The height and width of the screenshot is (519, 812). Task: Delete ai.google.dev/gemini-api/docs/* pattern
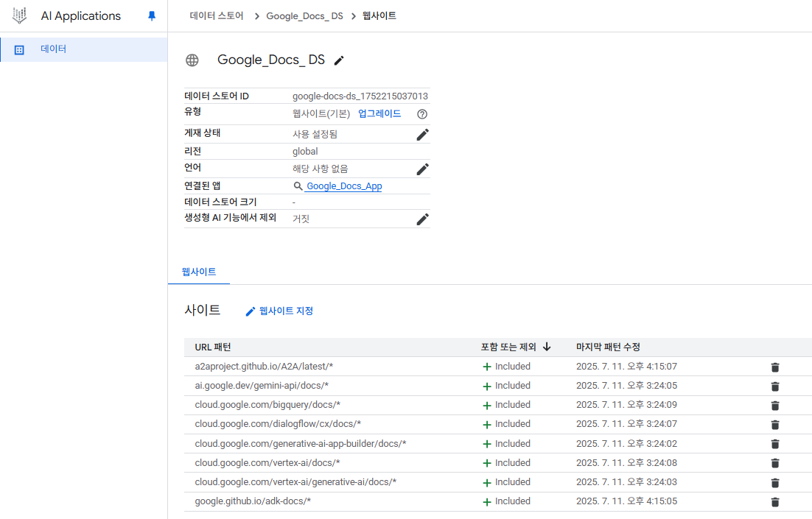pos(775,386)
